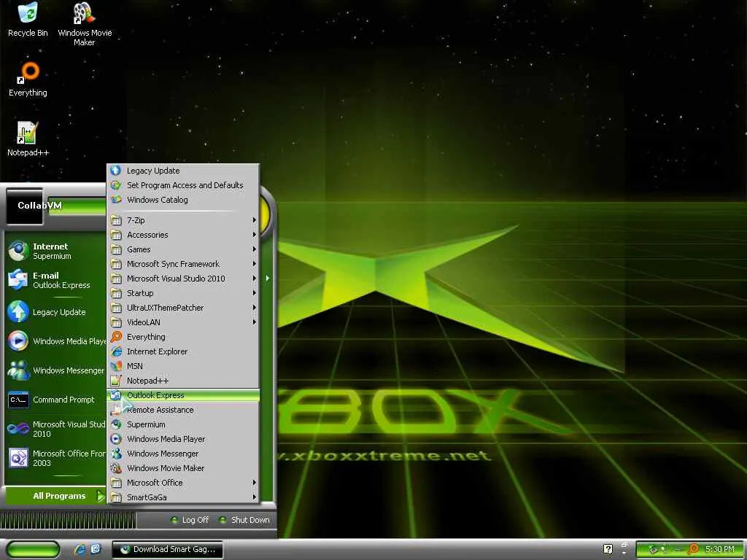Launch Windows Messenger from left pane
Screen dimensions: 747x560
pyautogui.click(x=55, y=370)
